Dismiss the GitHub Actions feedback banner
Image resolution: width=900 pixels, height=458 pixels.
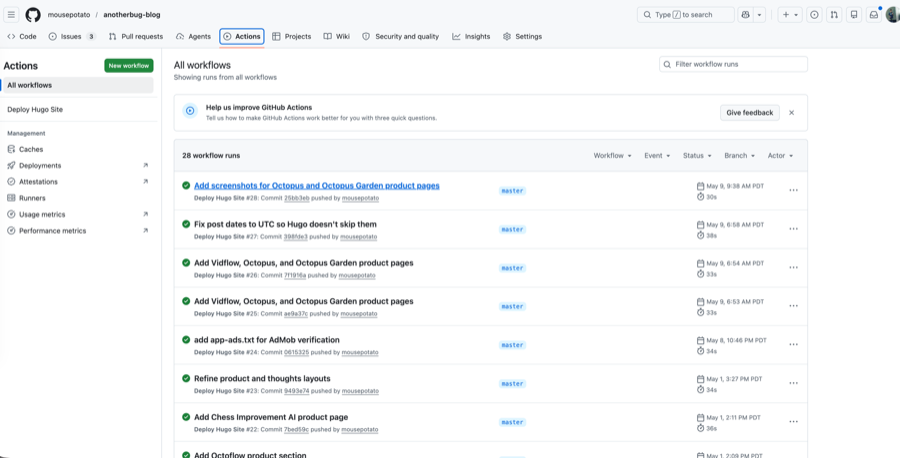click(x=792, y=112)
